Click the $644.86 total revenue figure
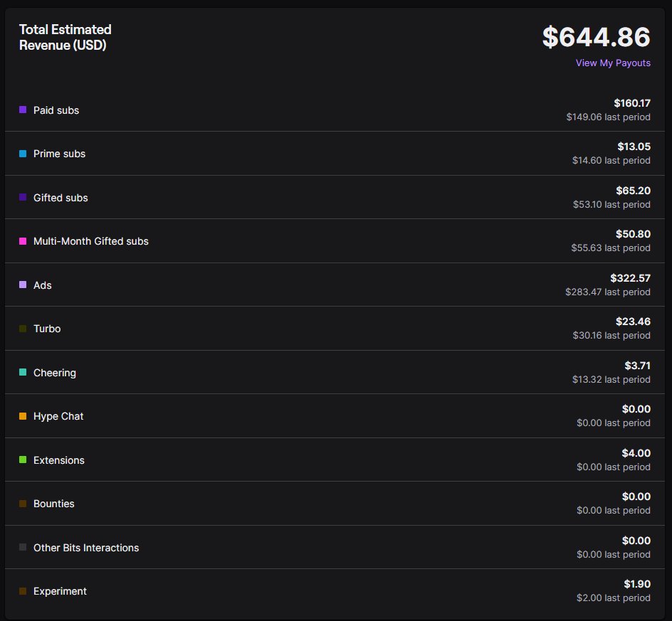Viewport: 672px width, 621px height. tap(596, 37)
